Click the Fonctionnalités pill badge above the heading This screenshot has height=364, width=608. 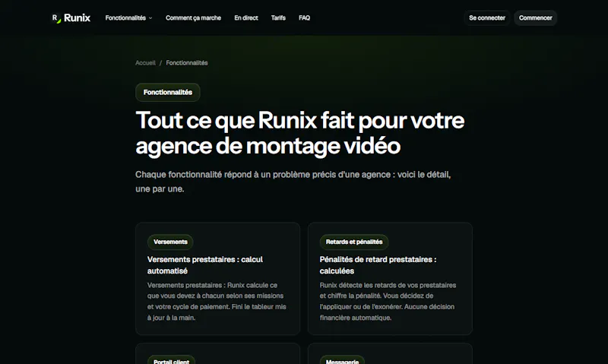pos(167,92)
